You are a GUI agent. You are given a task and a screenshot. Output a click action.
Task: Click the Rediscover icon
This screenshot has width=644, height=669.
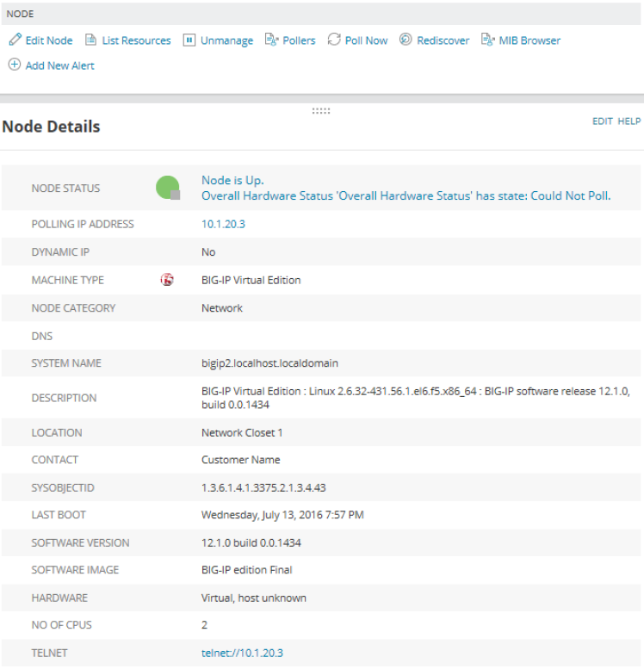[x=406, y=40]
